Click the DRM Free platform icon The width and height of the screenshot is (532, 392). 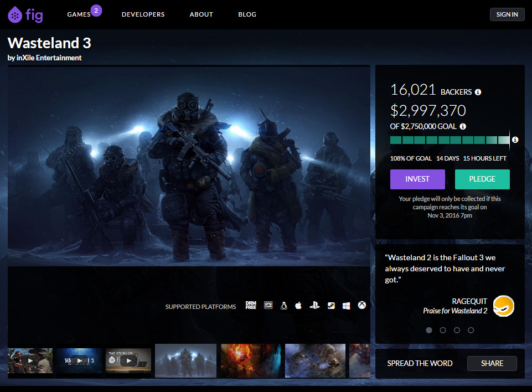pos(251,305)
